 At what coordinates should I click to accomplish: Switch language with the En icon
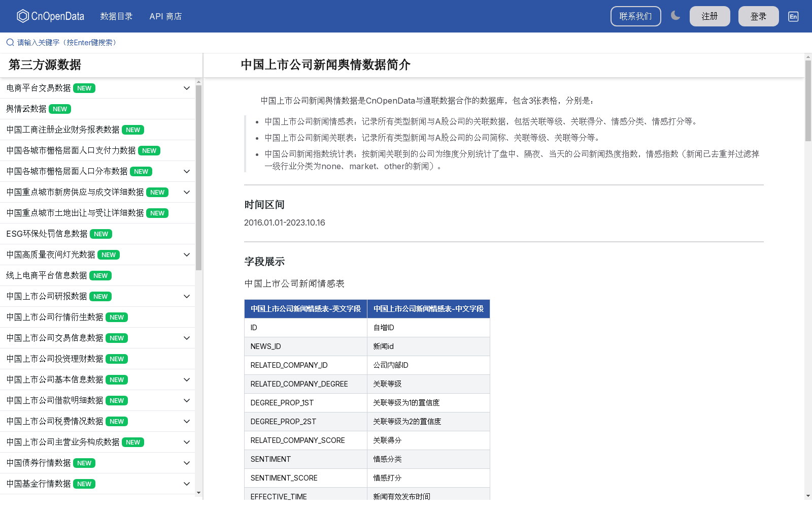[x=793, y=16]
